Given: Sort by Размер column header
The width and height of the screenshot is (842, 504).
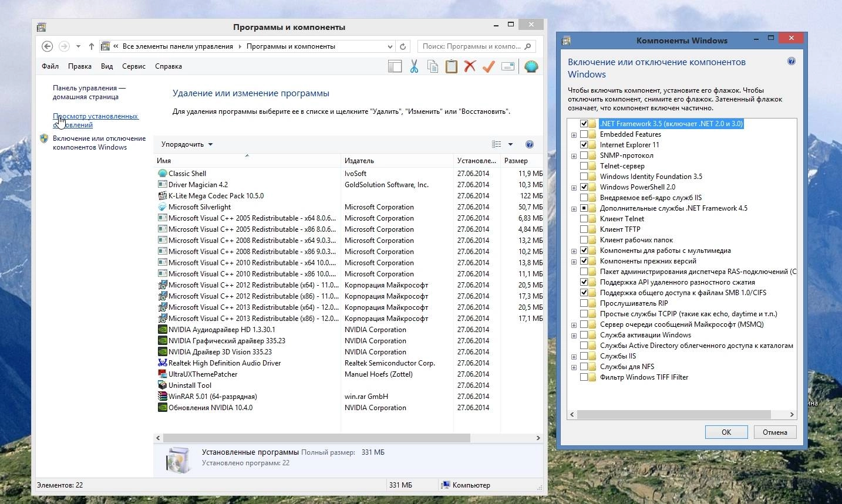Looking at the screenshot, I should 521,161.
